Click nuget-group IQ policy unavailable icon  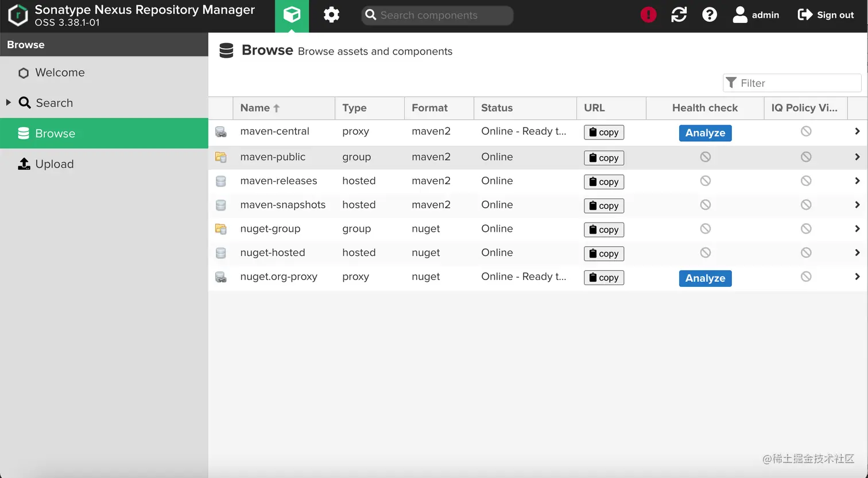coord(806,228)
